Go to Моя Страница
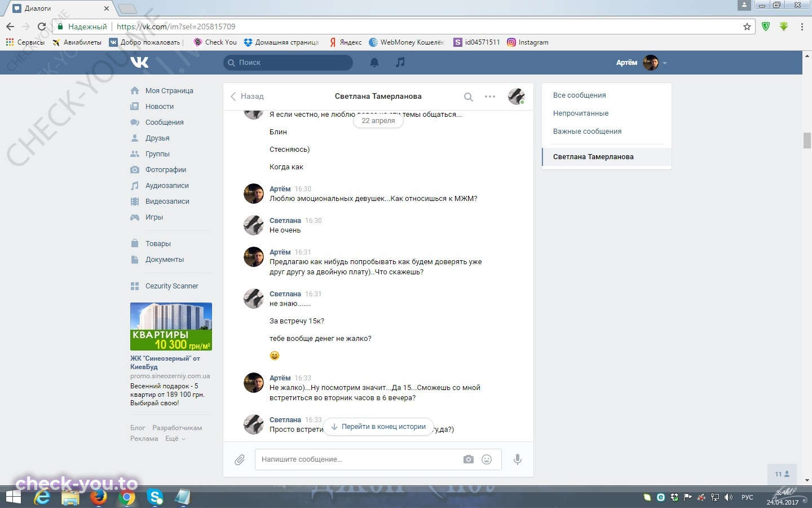The width and height of the screenshot is (812, 508). (x=169, y=91)
